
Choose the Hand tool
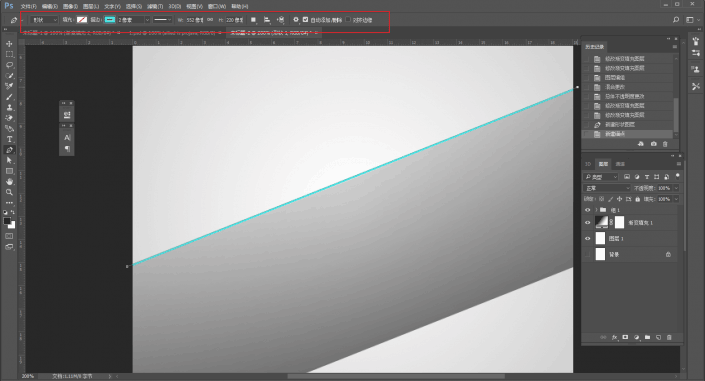(9, 181)
